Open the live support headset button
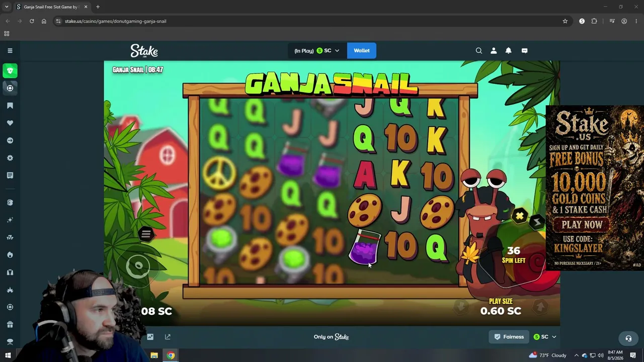This screenshot has width=644, height=362. coord(628,338)
